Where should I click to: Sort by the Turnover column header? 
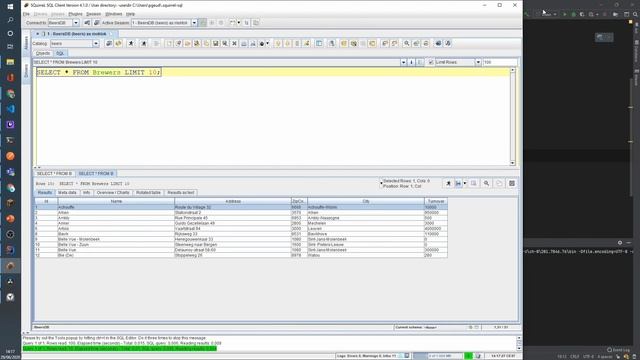point(436,201)
